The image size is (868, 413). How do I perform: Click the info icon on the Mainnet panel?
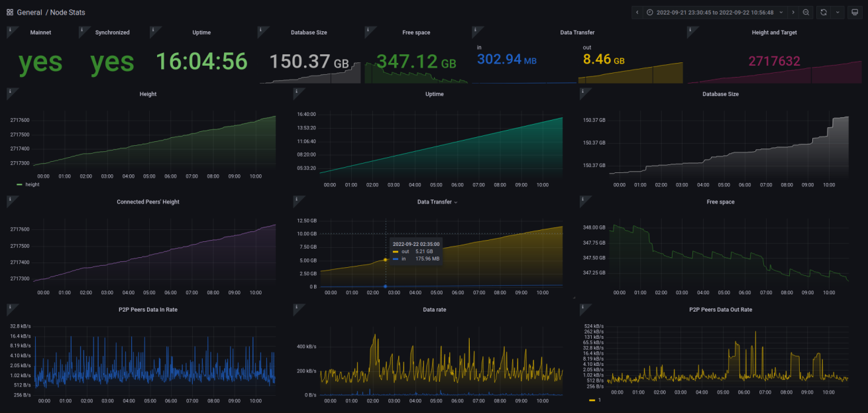[10, 30]
